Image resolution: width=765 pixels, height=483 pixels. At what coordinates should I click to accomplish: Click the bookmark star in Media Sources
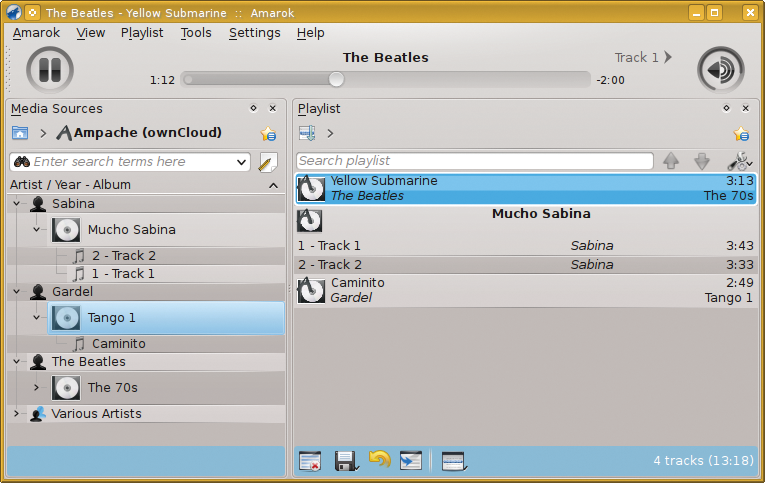pyautogui.click(x=268, y=134)
